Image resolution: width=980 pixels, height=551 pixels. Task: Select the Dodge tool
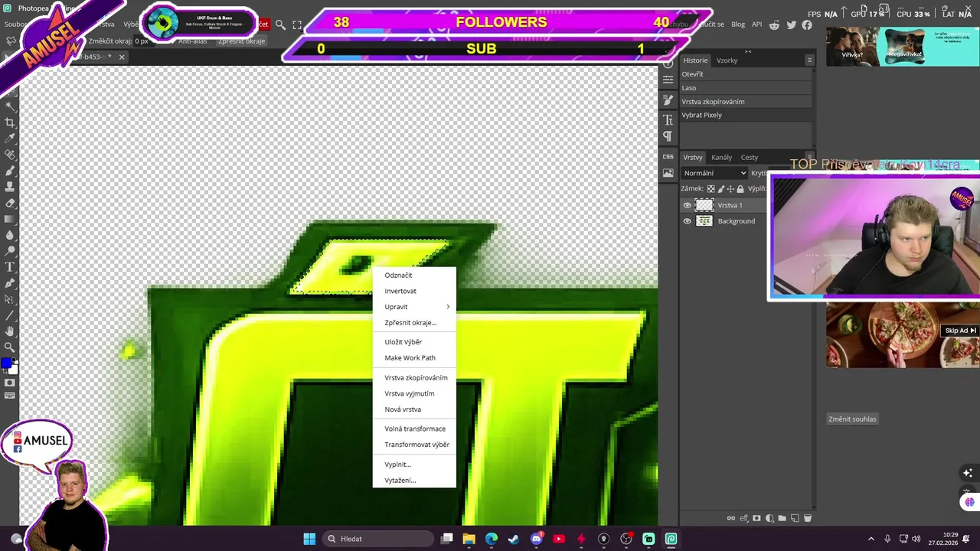(x=10, y=251)
